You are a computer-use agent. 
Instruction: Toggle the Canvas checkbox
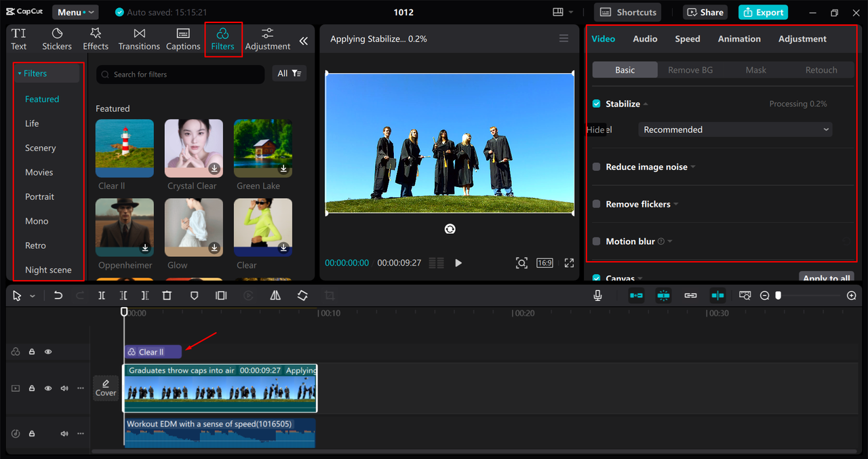(596, 278)
